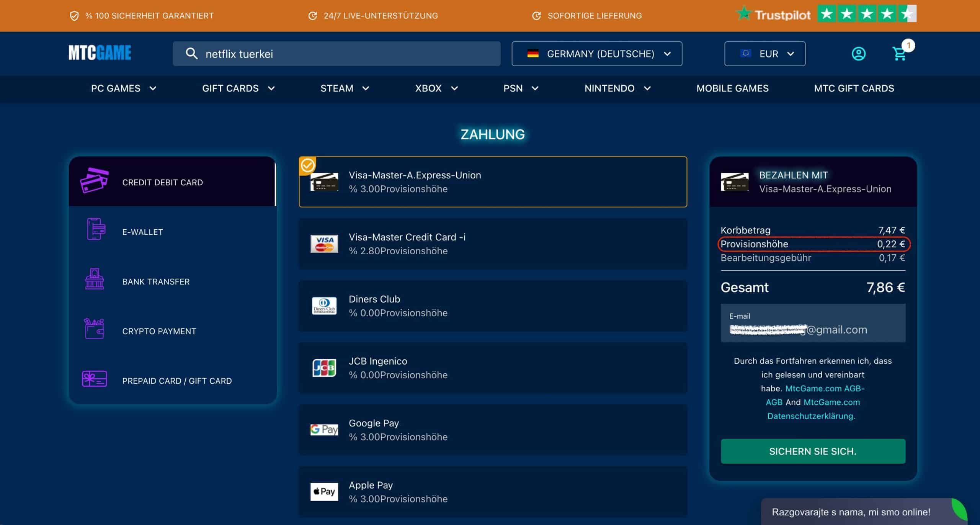Click the SICHERN SIE SICH. button
Image resolution: width=980 pixels, height=525 pixels.
813,451
